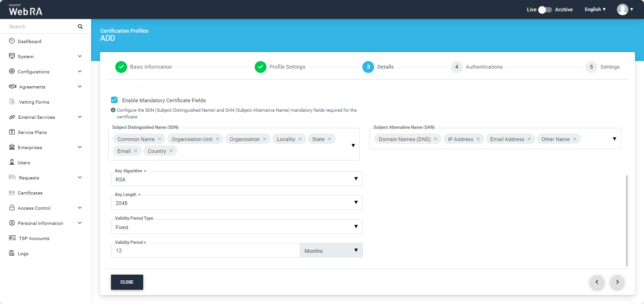Open Users via its person icon
Image resolution: width=644 pixels, height=304 pixels.
[12, 162]
